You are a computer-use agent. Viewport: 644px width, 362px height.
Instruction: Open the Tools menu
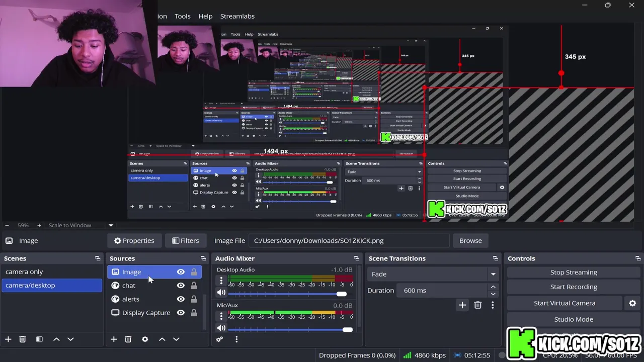coord(182,16)
